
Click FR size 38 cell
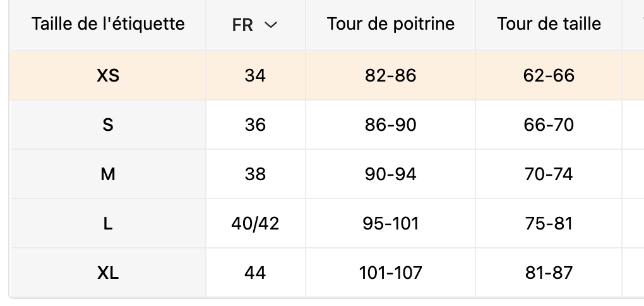255,174
